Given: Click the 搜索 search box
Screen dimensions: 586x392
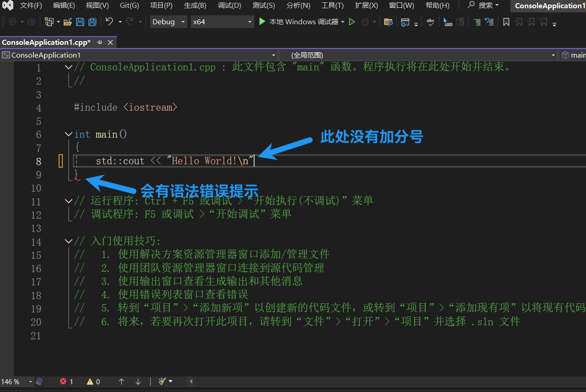Looking at the screenshot, I should (x=483, y=5).
